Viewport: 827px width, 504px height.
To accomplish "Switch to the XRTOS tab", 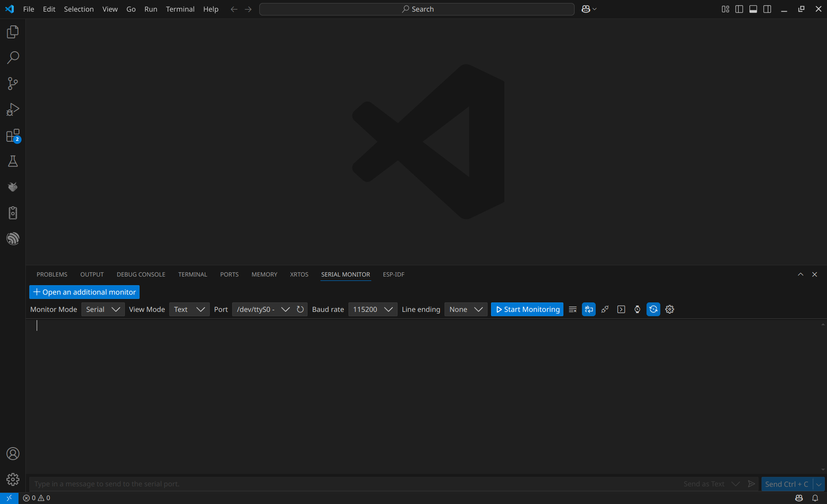I will [299, 274].
